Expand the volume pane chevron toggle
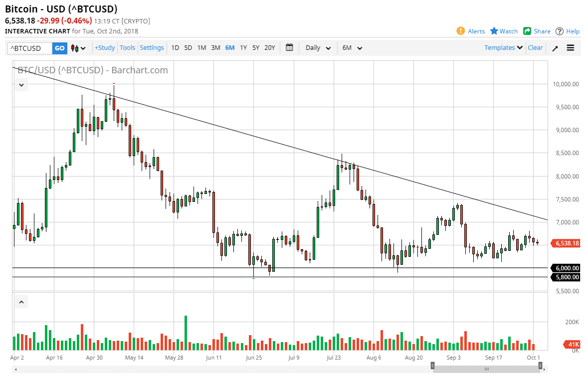 click(21, 302)
